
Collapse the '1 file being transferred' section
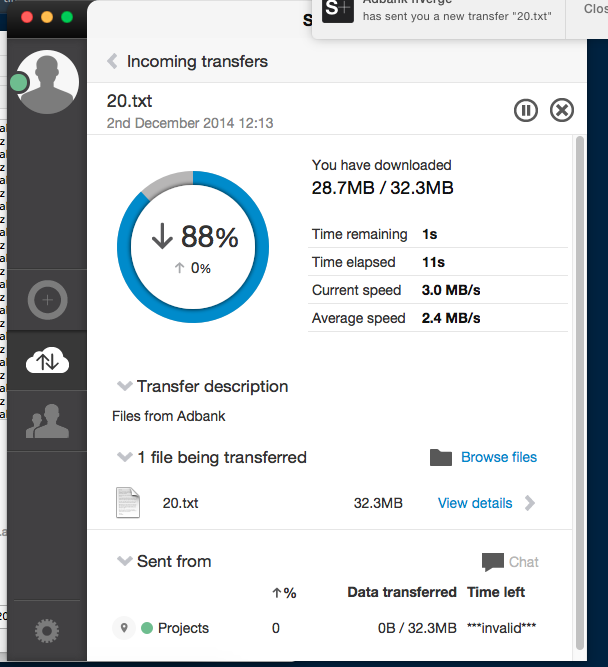coord(125,457)
